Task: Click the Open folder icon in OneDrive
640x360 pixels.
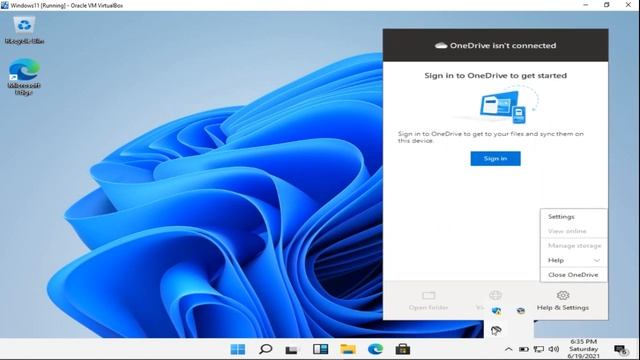Action: point(429,296)
